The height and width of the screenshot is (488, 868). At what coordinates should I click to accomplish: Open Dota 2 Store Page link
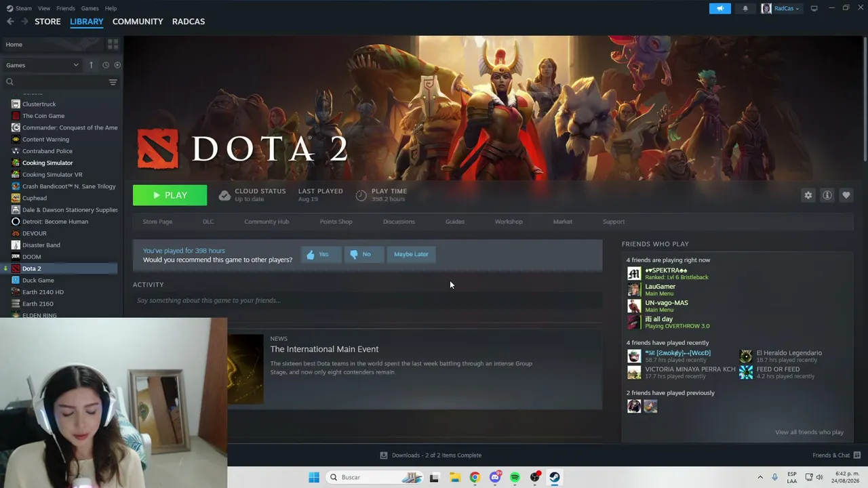tap(157, 222)
